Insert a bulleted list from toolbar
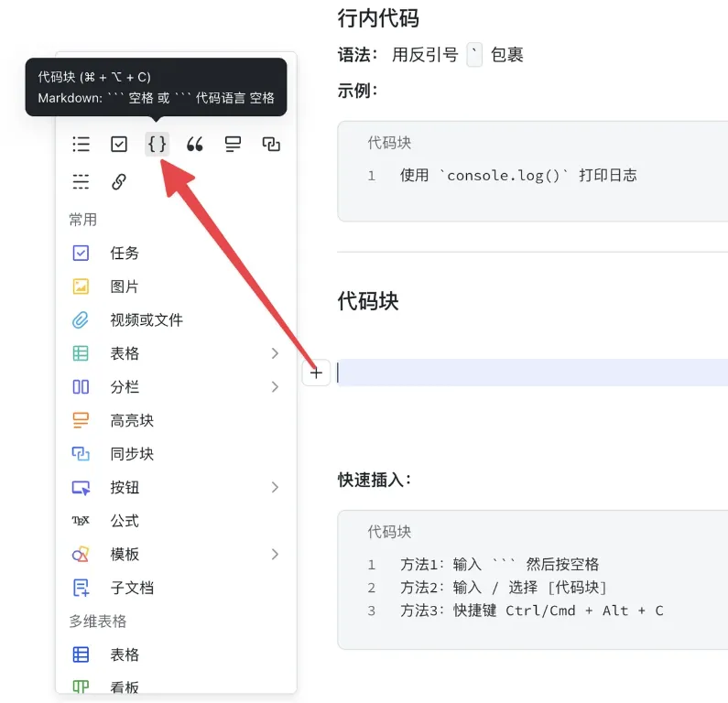The height and width of the screenshot is (703, 728). (81, 145)
